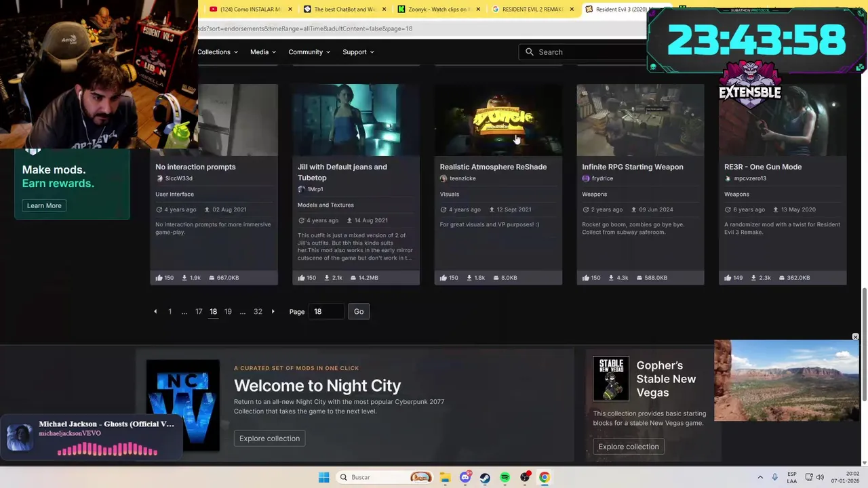Jump to last page 32
This screenshot has height=488, width=868.
pyautogui.click(x=258, y=311)
